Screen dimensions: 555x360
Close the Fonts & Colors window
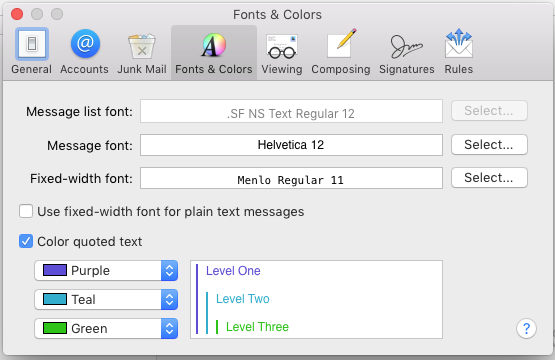pos(17,14)
